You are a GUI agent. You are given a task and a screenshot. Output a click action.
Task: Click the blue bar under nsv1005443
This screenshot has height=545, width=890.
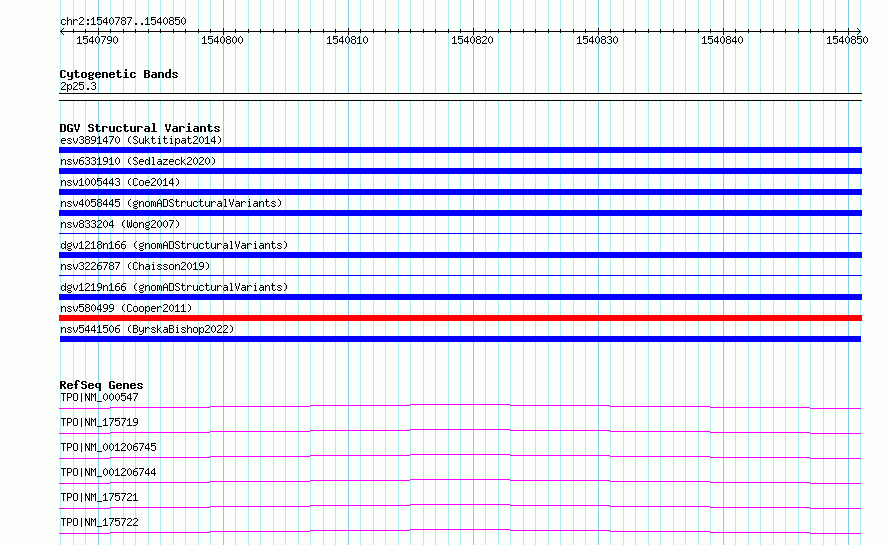[x=460, y=192]
